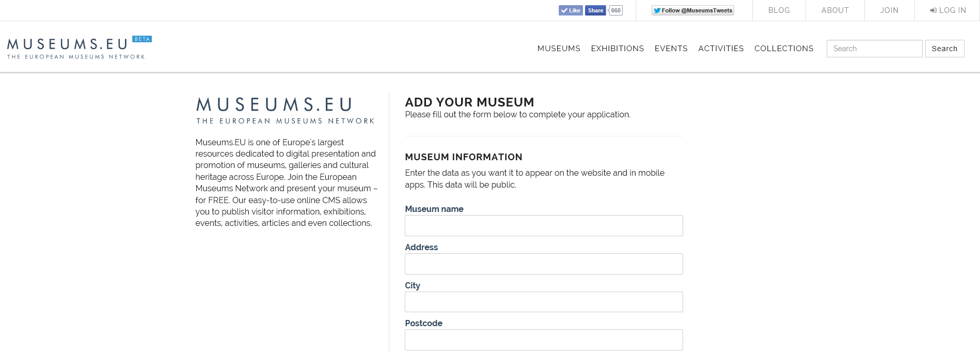
Task: Open the Museums navigation section
Action: coord(559,49)
